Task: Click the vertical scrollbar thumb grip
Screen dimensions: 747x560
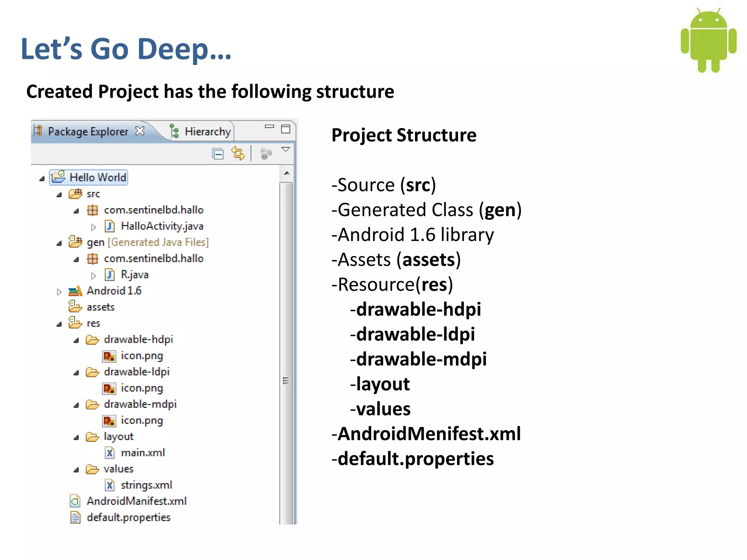Action: coord(286,381)
